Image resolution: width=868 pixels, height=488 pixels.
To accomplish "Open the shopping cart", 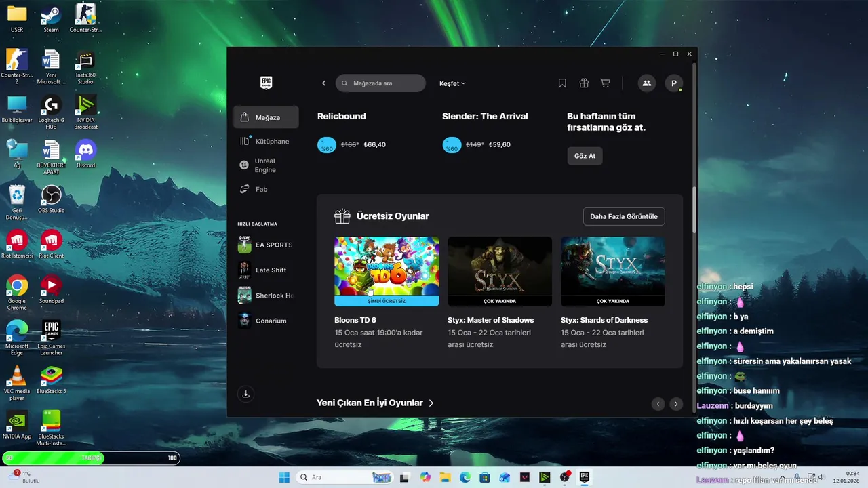I will coord(606,83).
